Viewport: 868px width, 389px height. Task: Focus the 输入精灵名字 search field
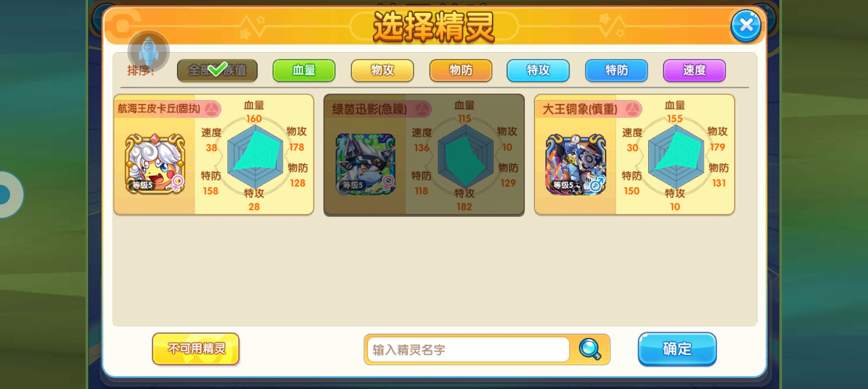click(x=468, y=349)
